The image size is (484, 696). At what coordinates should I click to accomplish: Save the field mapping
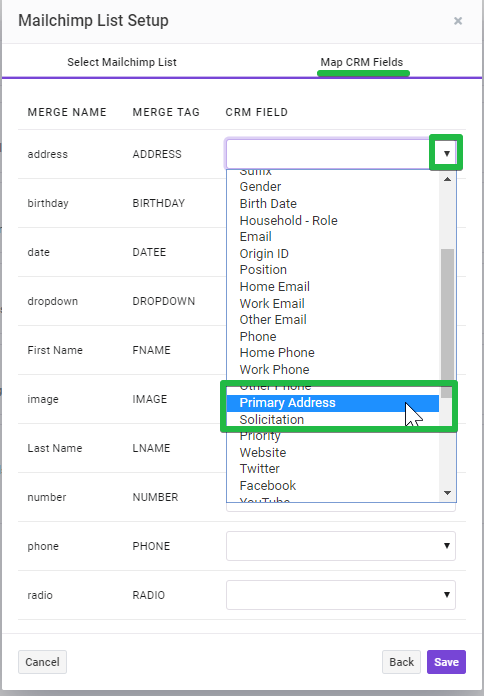tap(446, 662)
